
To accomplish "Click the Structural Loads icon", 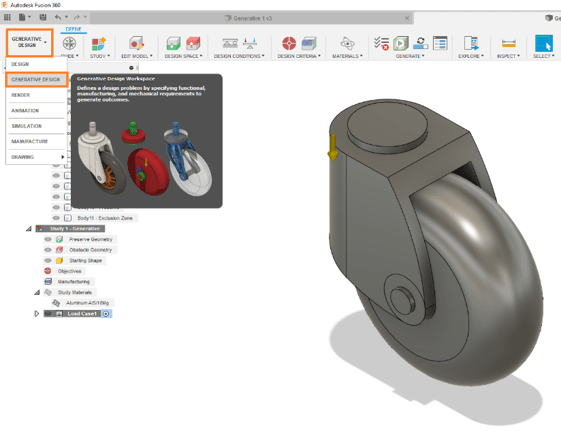I will point(250,44).
